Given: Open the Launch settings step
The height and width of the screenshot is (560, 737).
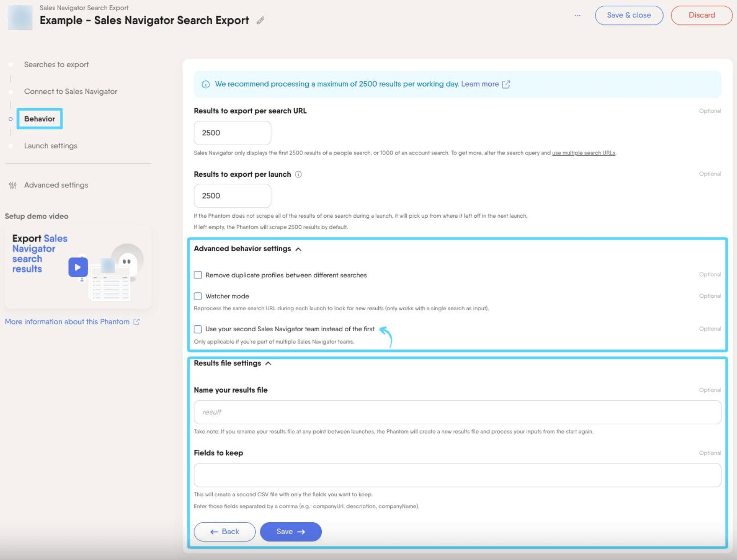Looking at the screenshot, I should [x=51, y=146].
